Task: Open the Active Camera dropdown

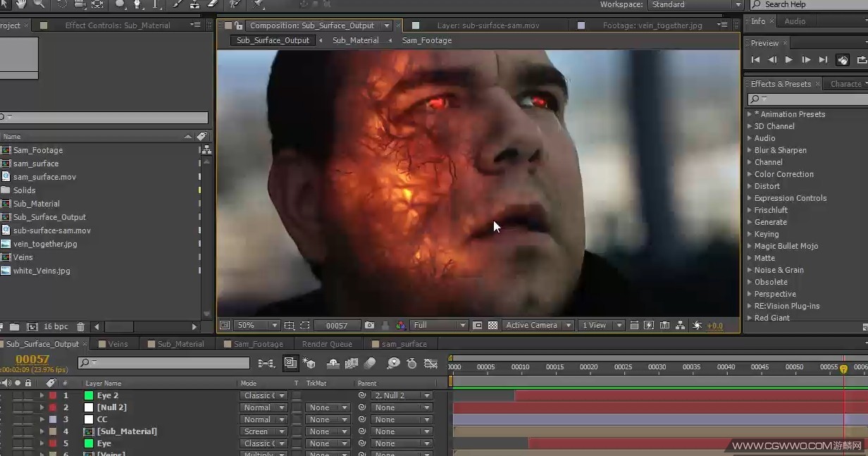Action: tap(538, 326)
